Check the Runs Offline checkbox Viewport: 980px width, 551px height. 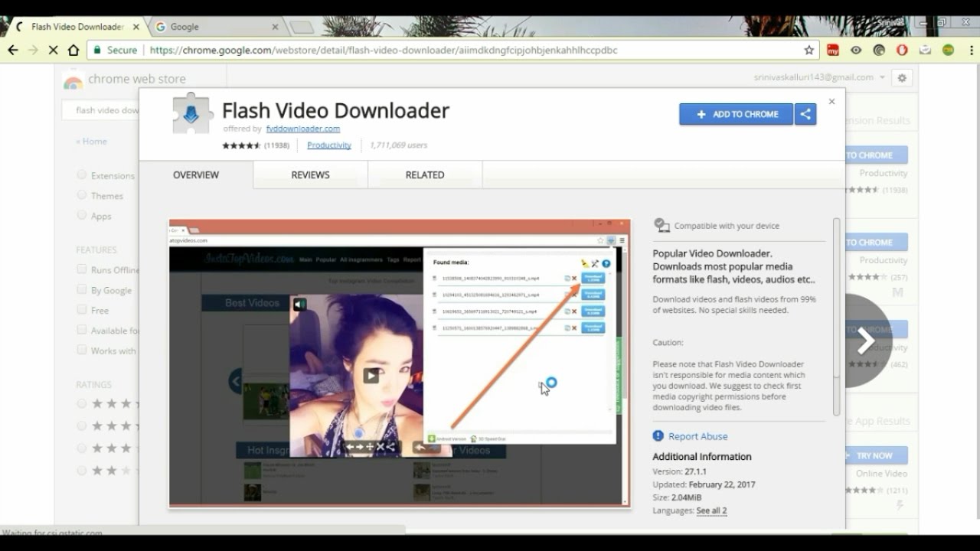(x=82, y=269)
